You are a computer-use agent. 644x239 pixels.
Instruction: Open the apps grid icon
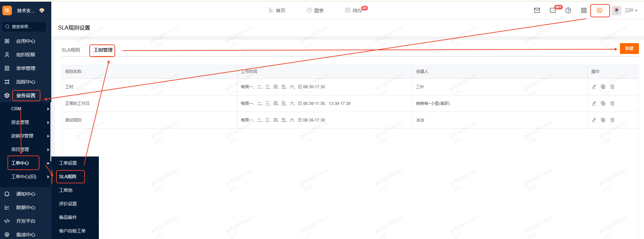pos(584,11)
